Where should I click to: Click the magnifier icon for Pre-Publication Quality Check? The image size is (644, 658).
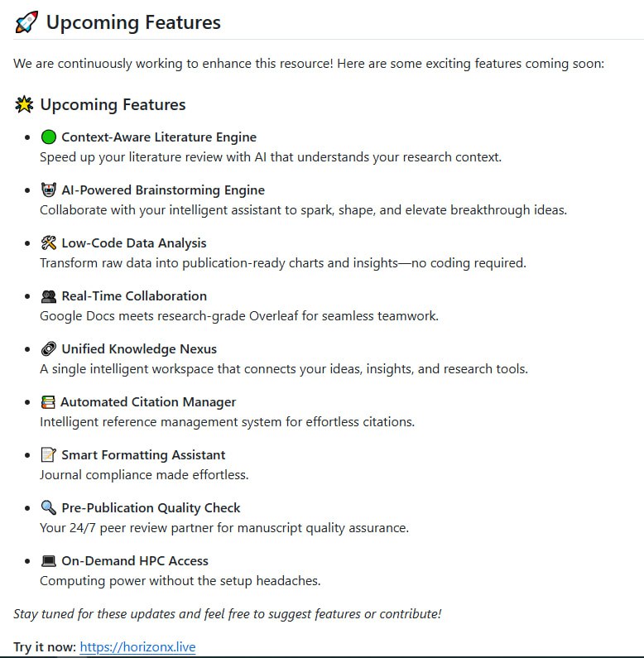coord(48,508)
